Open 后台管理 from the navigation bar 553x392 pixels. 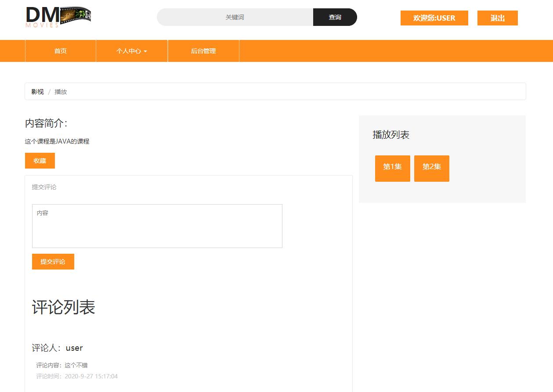[x=203, y=51]
